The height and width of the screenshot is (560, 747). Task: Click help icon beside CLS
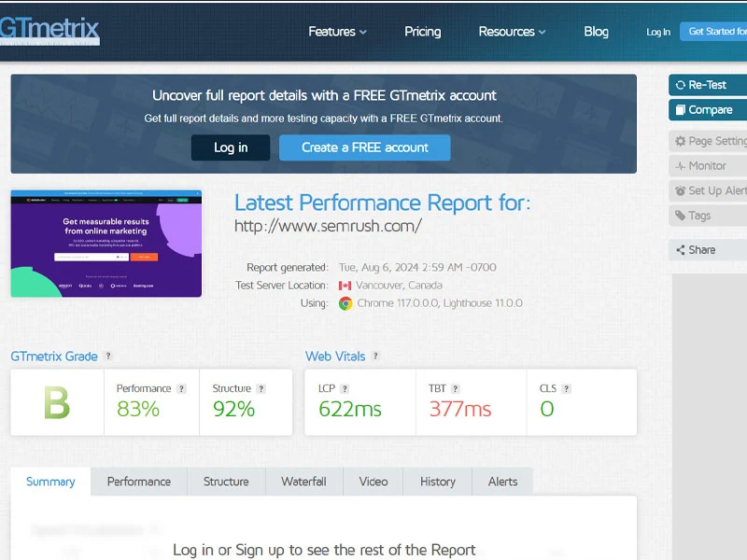(x=567, y=388)
